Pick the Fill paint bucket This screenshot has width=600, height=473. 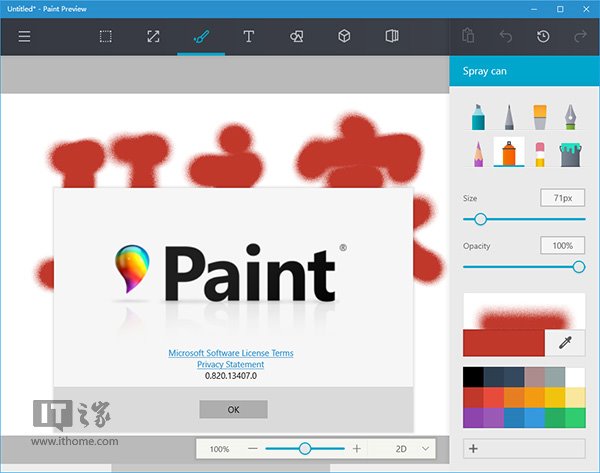pyautogui.click(x=571, y=155)
